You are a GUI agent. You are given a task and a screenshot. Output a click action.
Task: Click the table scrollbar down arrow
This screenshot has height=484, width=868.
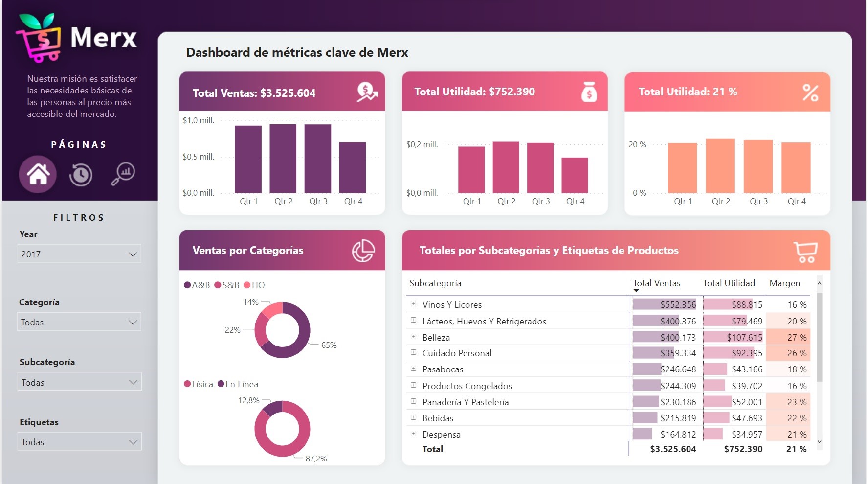820,441
